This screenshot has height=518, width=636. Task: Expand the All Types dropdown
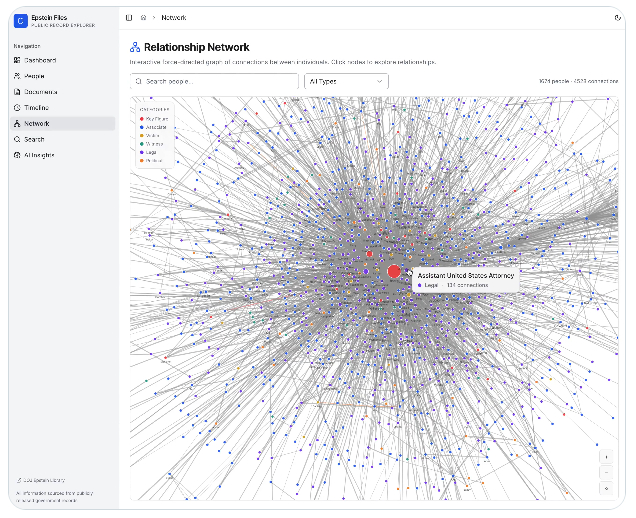point(346,81)
